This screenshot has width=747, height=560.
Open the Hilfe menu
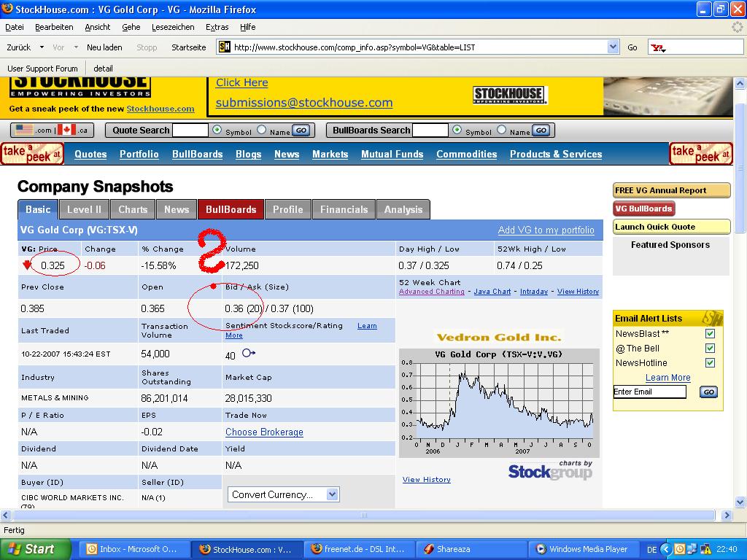248,27
